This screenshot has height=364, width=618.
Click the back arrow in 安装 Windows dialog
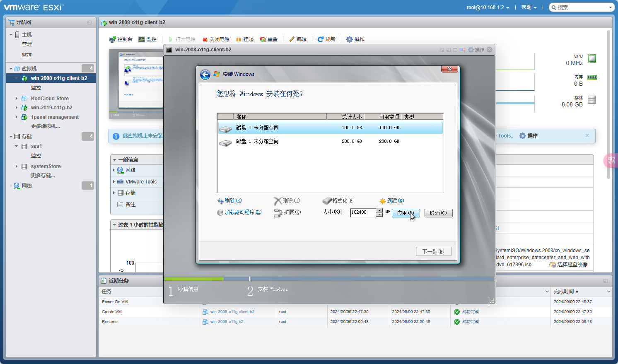(205, 74)
